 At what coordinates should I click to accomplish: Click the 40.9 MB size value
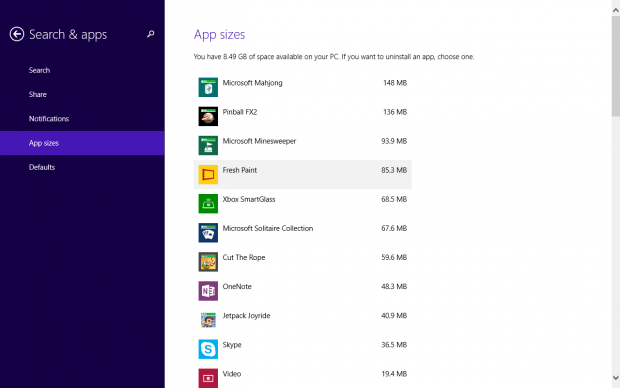pos(394,315)
